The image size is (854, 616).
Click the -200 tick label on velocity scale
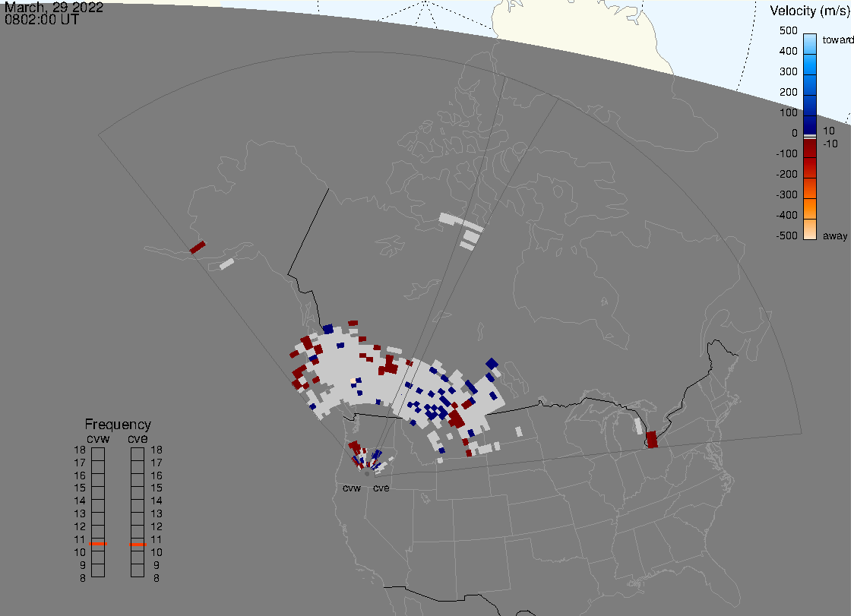tap(786, 174)
